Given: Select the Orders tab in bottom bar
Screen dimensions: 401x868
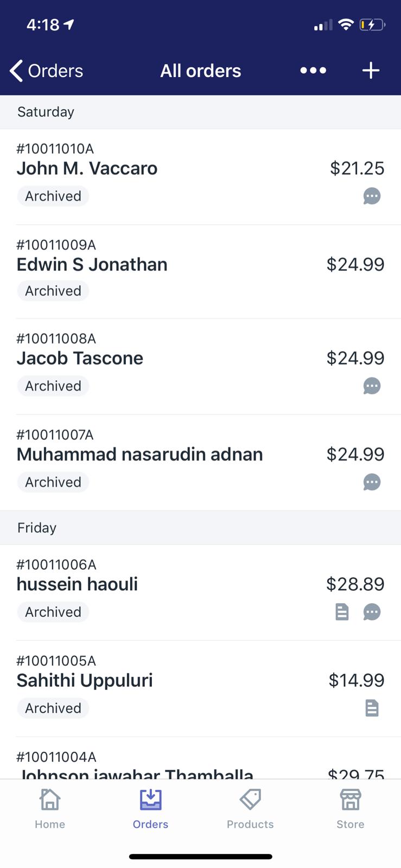Looking at the screenshot, I should pos(150,809).
